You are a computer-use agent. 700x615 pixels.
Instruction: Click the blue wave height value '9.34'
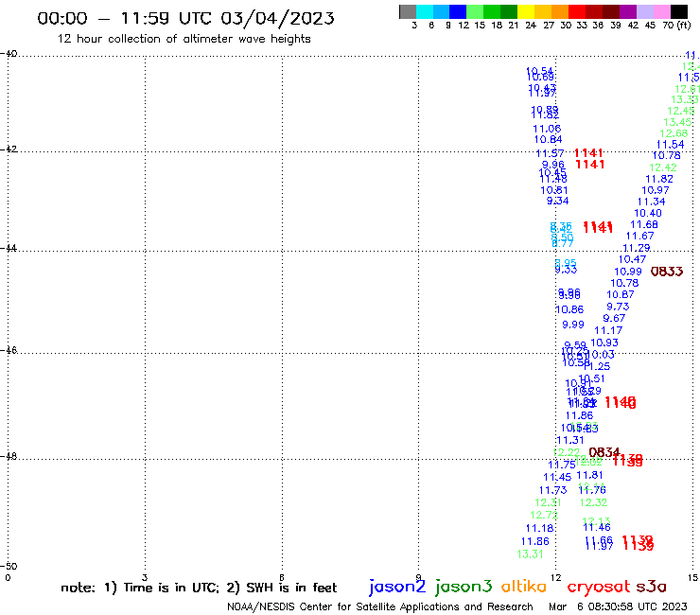(x=557, y=201)
